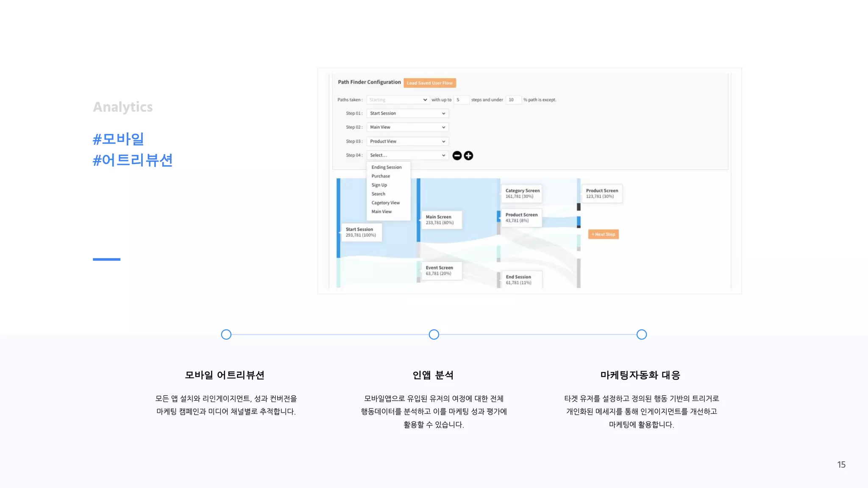Click the #어트리뷰션 hashtag text
Viewport: 868px width, 488px height.
[133, 160]
